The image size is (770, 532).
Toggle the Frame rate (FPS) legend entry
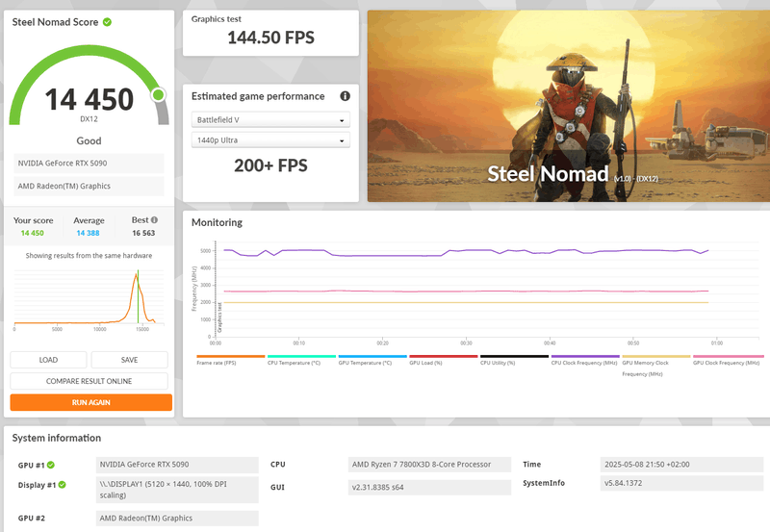click(230, 360)
